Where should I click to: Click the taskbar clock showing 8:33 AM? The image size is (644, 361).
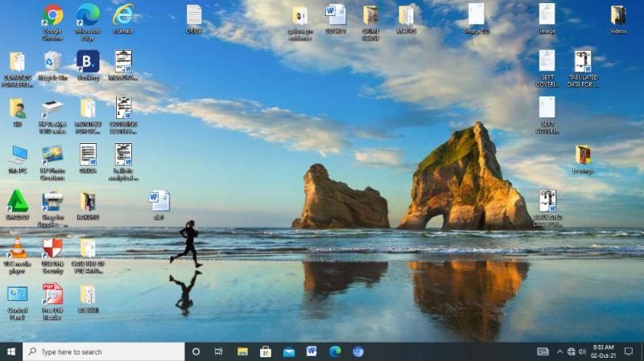tap(604, 351)
